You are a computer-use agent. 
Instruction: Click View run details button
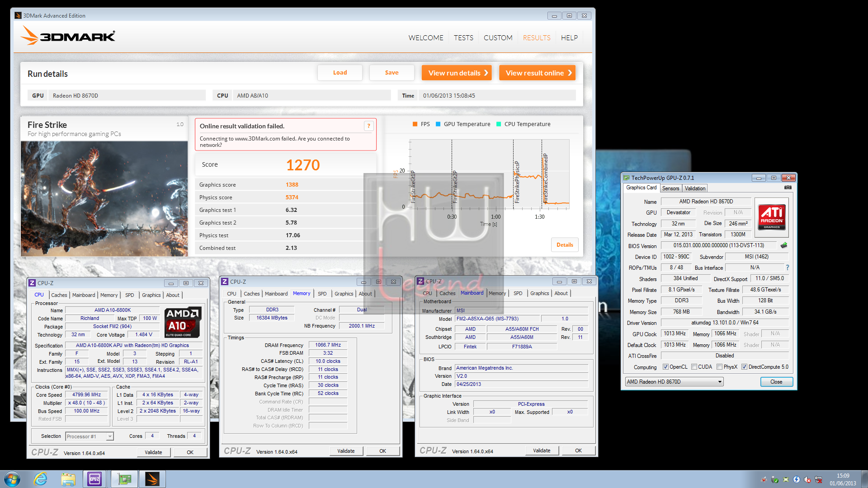457,73
